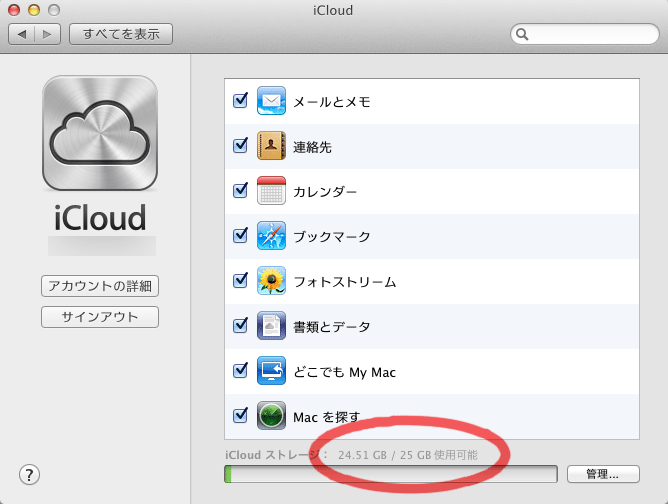
Task: Uncheck the Mac を探す checkbox
Action: tap(240, 416)
